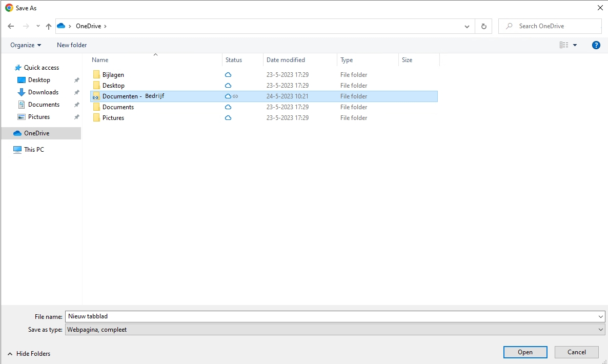Open the Organize menu
The width and height of the screenshot is (608, 364).
coord(26,45)
